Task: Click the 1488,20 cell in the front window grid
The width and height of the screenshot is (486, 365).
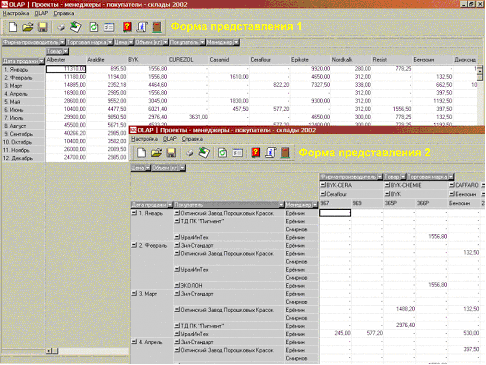Action: pos(399,309)
